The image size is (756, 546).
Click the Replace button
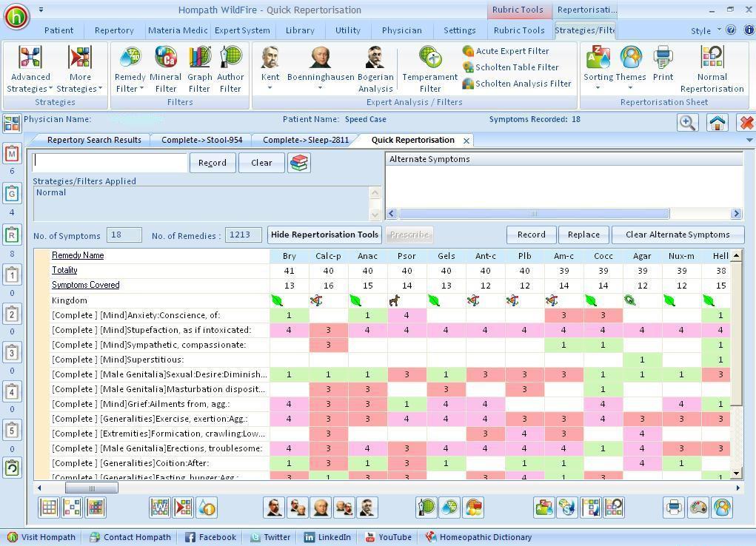583,235
